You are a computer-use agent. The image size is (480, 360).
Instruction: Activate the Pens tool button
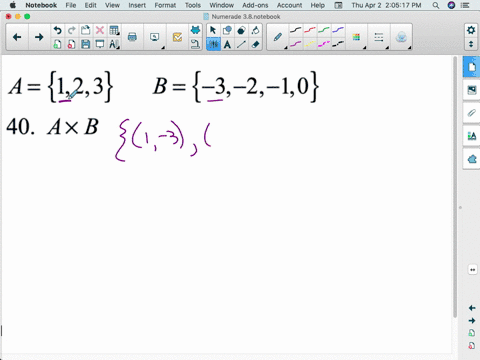point(213,44)
